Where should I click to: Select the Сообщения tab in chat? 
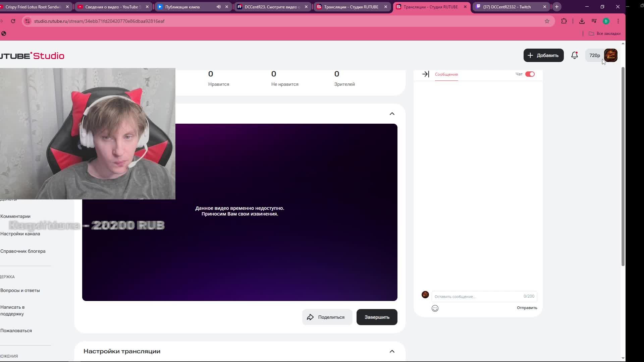click(x=446, y=74)
